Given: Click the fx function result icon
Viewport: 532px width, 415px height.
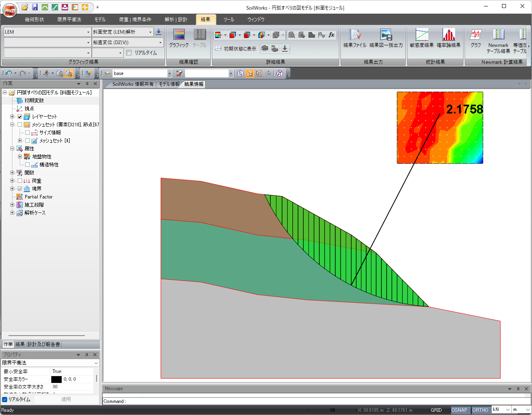Looking at the screenshot, I should [x=332, y=35].
